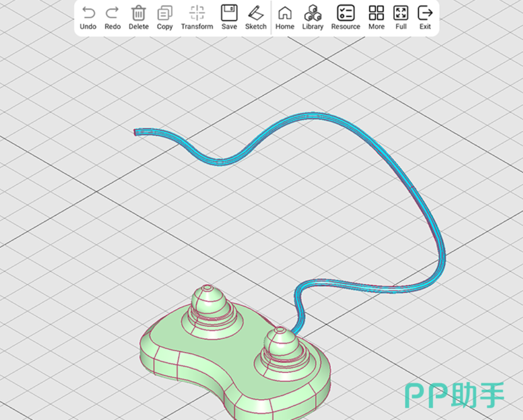The image size is (523, 420).
Task: Expand the More options grid
Action: [x=376, y=13]
